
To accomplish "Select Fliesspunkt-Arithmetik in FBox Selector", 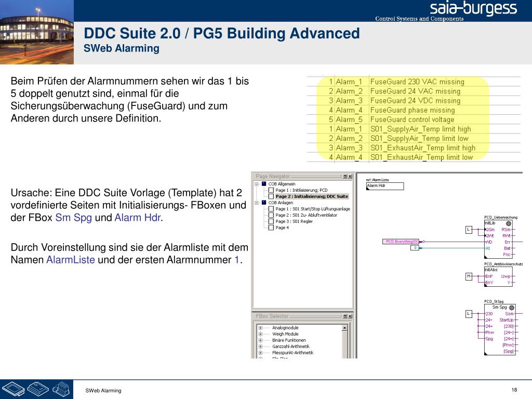I will click(x=293, y=353).
